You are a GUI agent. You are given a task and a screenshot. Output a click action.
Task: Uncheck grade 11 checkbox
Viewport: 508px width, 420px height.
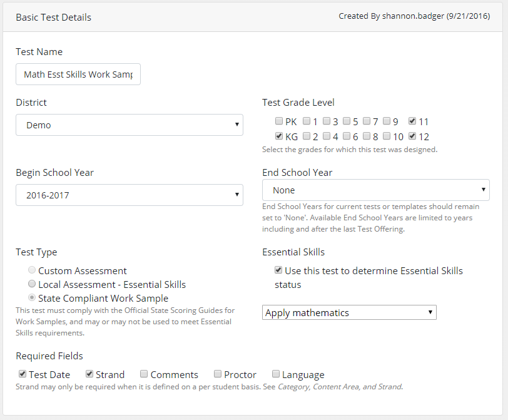pyautogui.click(x=412, y=121)
